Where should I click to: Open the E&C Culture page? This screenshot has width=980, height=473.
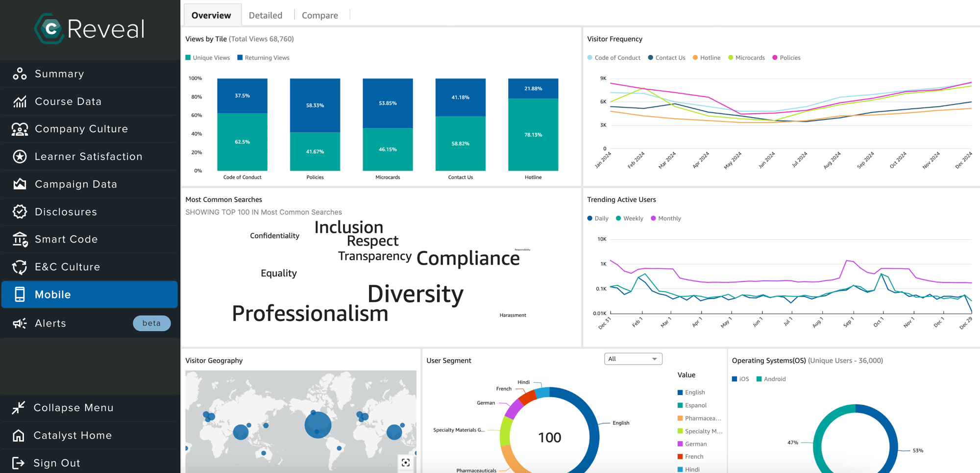(90, 267)
